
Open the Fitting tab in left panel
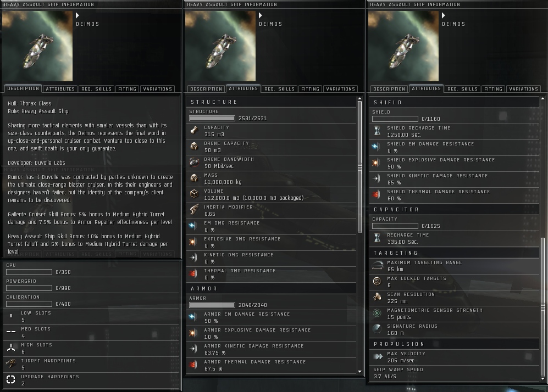click(127, 89)
